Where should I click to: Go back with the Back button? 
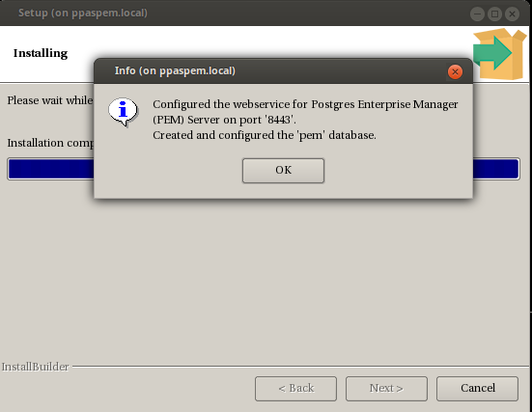click(x=295, y=389)
